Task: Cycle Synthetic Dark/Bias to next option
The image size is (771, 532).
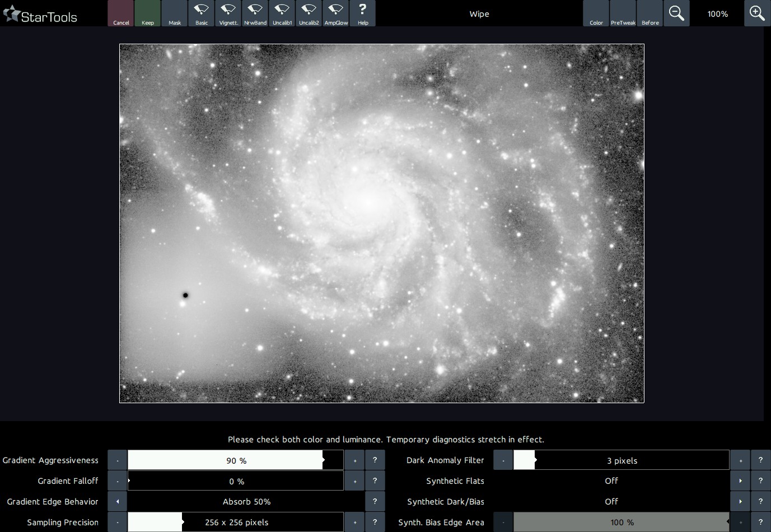Action: pos(740,502)
